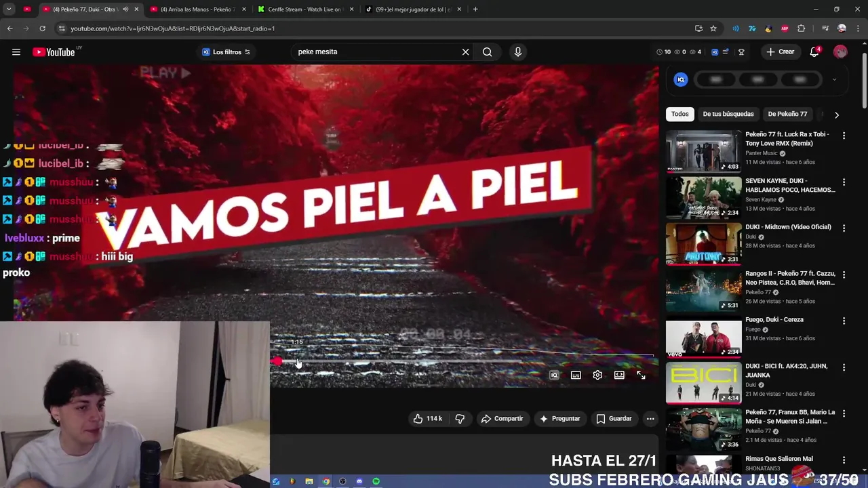Select the De tus búsquedas chip
The width and height of the screenshot is (868, 488).
[x=728, y=114]
